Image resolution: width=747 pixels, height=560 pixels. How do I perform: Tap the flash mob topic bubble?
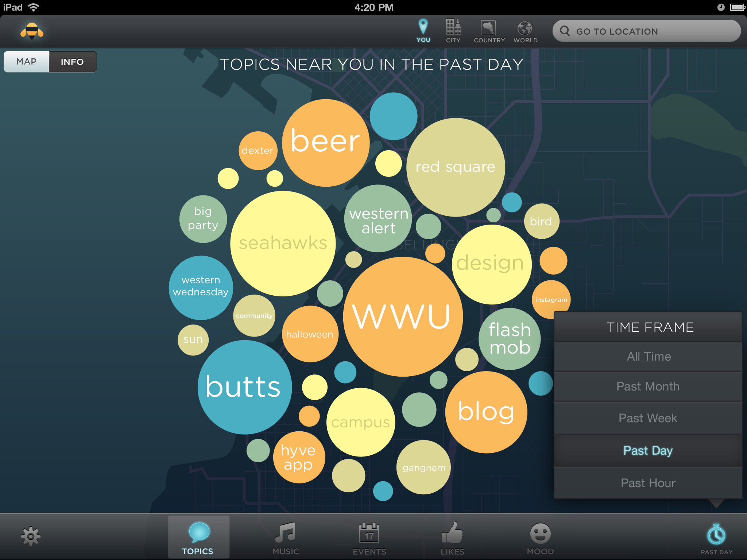(x=510, y=339)
